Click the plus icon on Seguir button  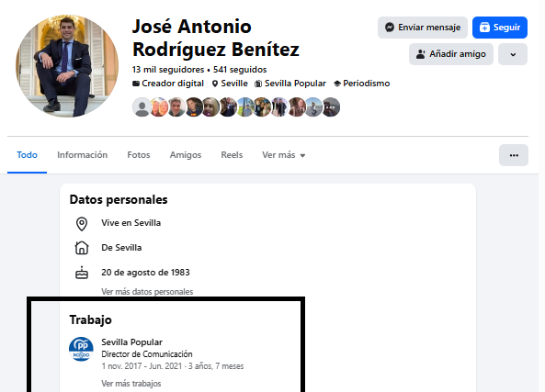click(x=484, y=28)
